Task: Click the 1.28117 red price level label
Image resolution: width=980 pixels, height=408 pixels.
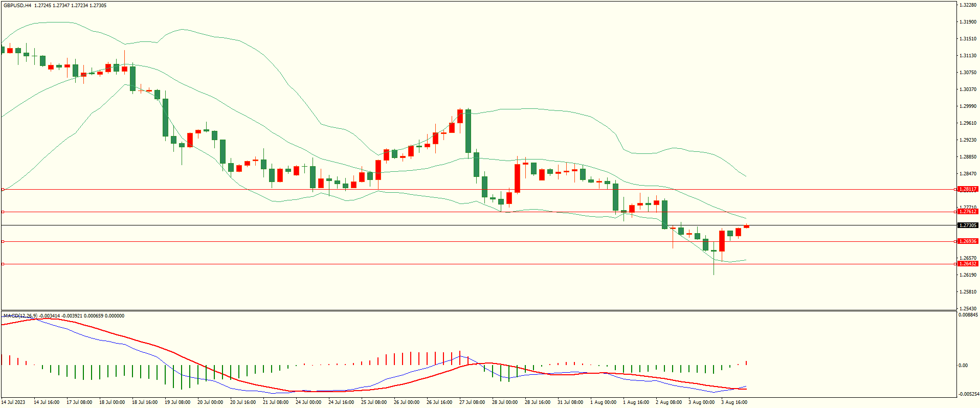Action: [968, 189]
